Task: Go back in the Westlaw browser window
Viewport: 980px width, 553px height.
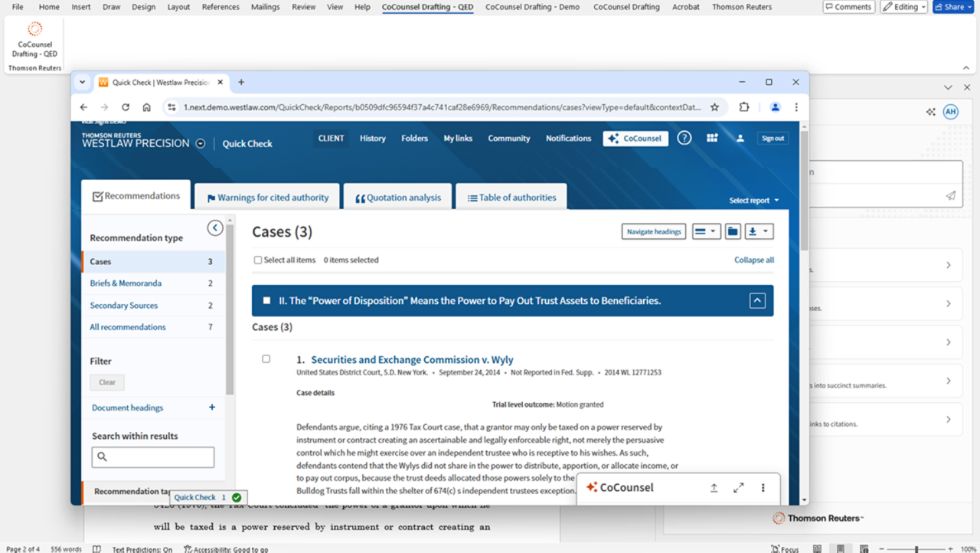Action: (84, 107)
